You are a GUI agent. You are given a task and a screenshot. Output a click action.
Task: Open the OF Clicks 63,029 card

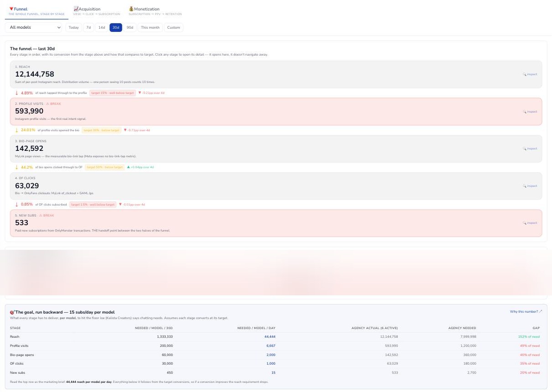click(276, 186)
